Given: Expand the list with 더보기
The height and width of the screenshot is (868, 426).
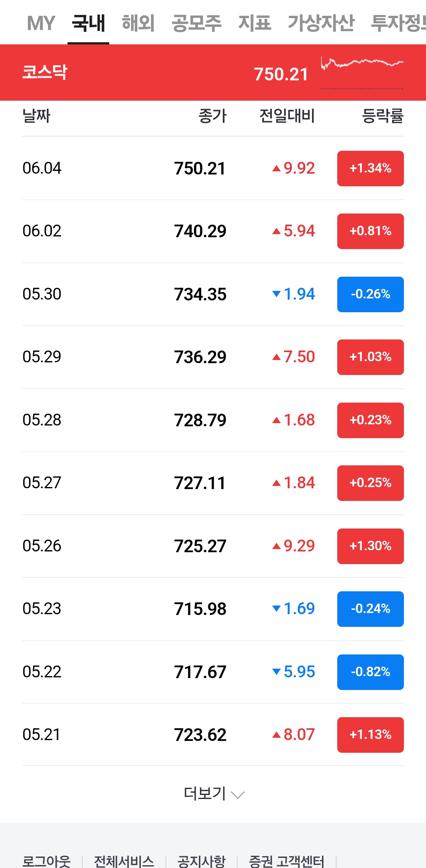Looking at the screenshot, I should point(205,793).
